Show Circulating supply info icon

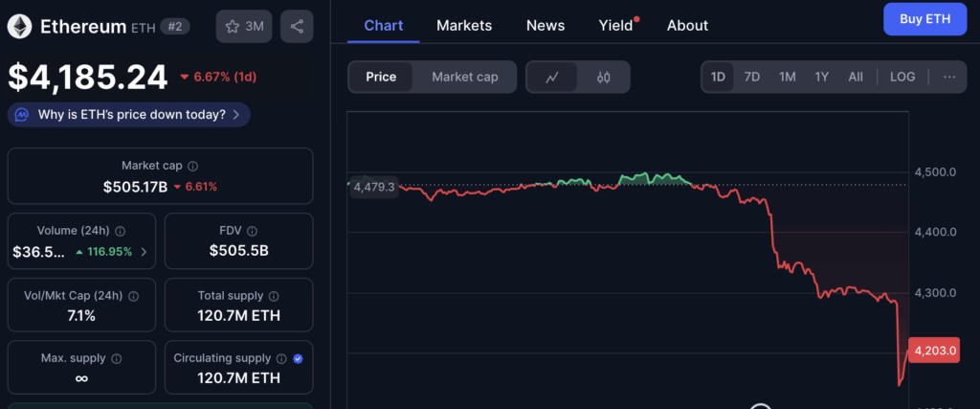pyautogui.click(x=281, y=359)
